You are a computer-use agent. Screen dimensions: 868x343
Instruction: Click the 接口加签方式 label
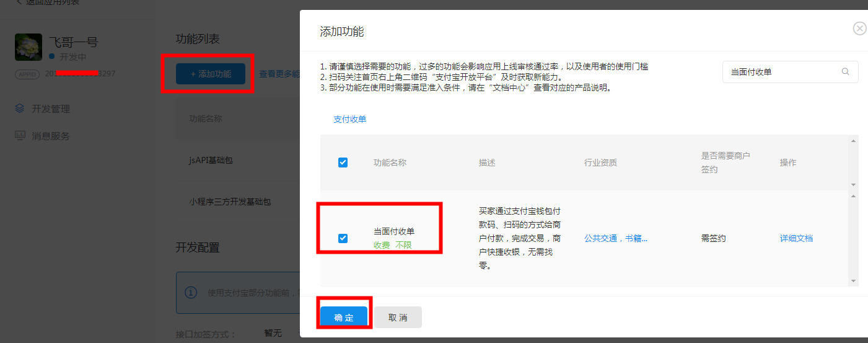[206, 335]
